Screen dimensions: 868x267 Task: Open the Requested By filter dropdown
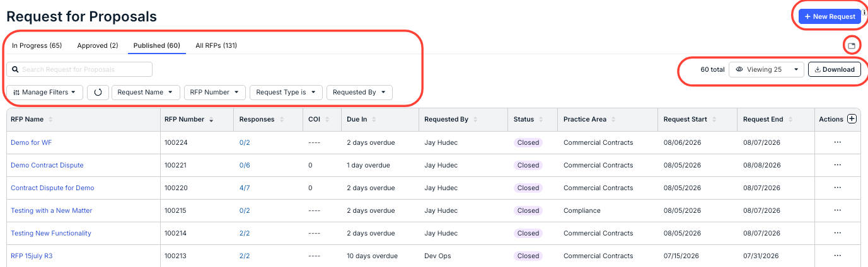[359, 92]
